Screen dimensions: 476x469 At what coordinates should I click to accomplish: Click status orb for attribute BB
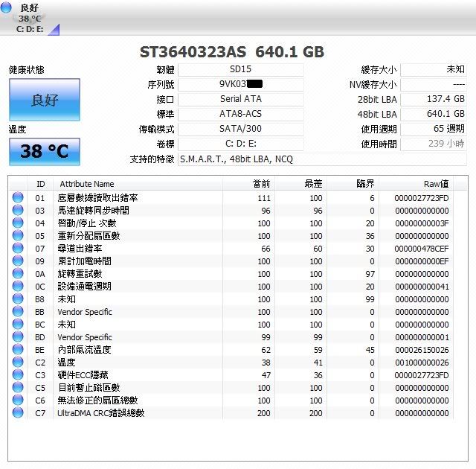(18, 311)
